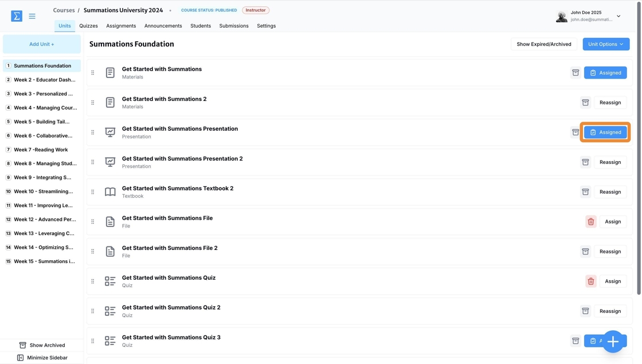Click Assigned for Get Started with Summations
642x364 pixels.
point(605,72)
